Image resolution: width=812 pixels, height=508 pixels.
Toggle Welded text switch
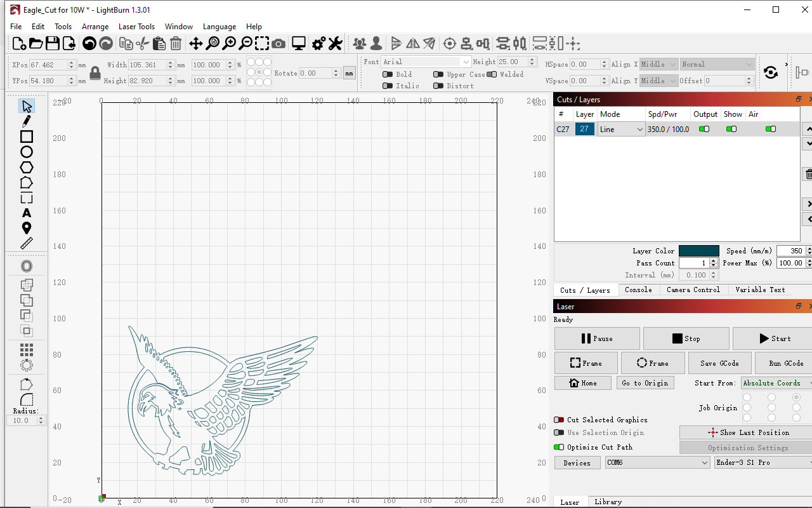point(491,74)
